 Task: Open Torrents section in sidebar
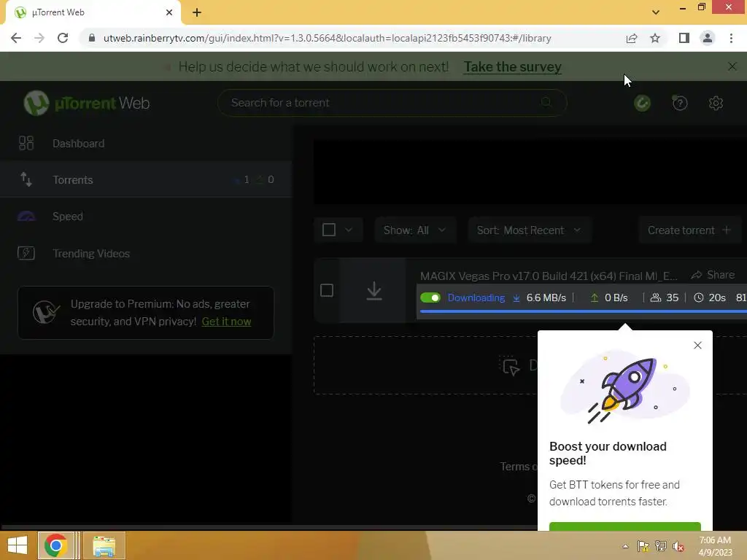pyautogui.click(x=146, y=179)
